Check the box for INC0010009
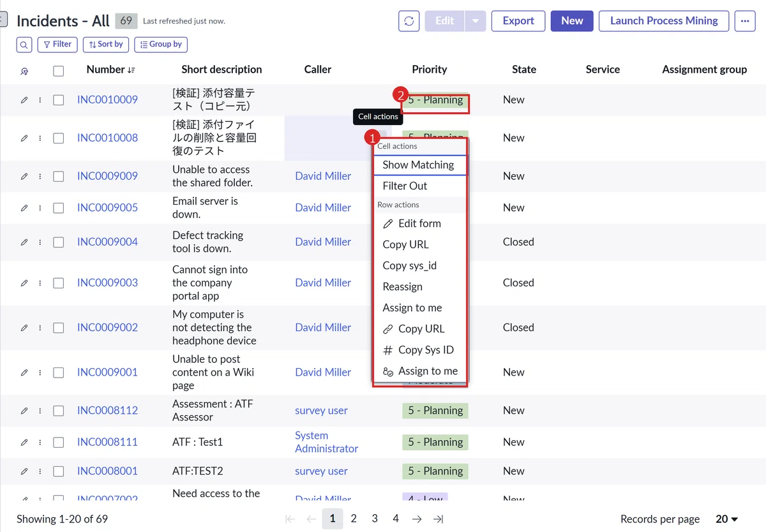766x532 pixels. pos(59,100)
